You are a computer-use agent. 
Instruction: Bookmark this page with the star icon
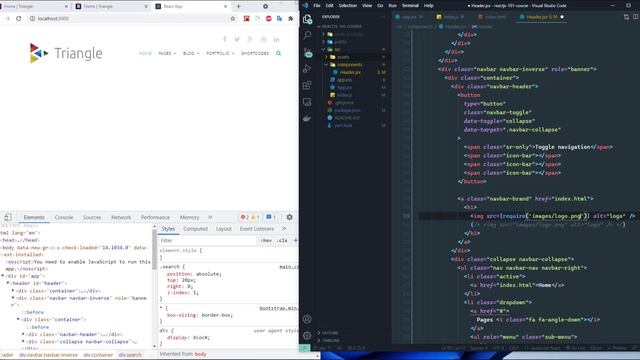[233, 18]
